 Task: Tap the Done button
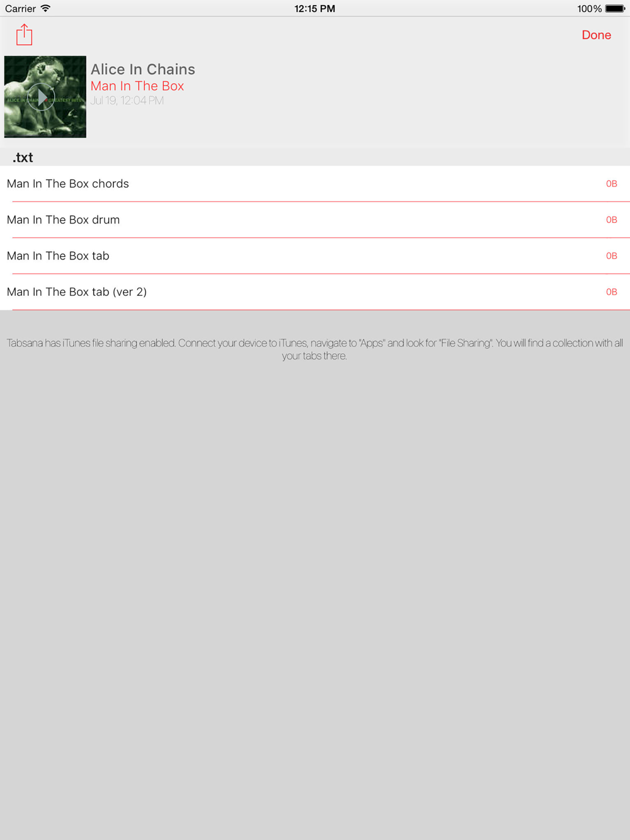pos(596,35)
